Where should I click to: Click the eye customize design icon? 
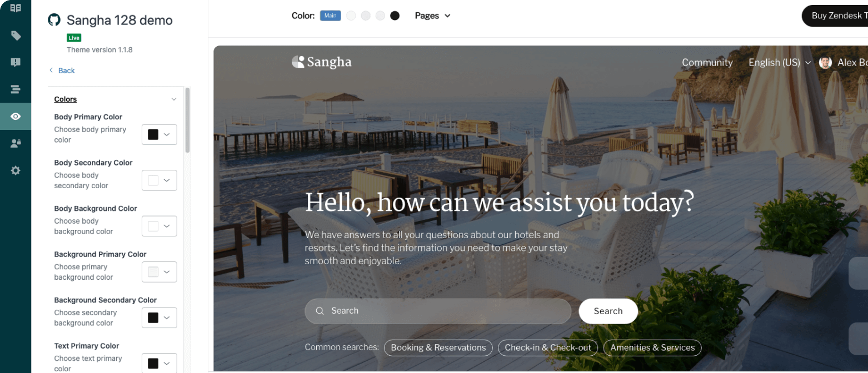(x=16, y=116)
